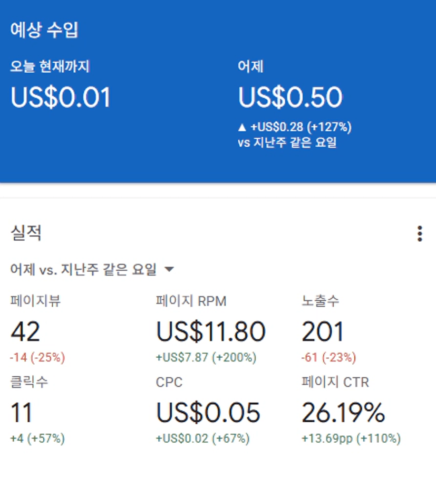Click yesterday's earnings value US$0.50
The height and width of the screenshot is (504, 436).
290,97
